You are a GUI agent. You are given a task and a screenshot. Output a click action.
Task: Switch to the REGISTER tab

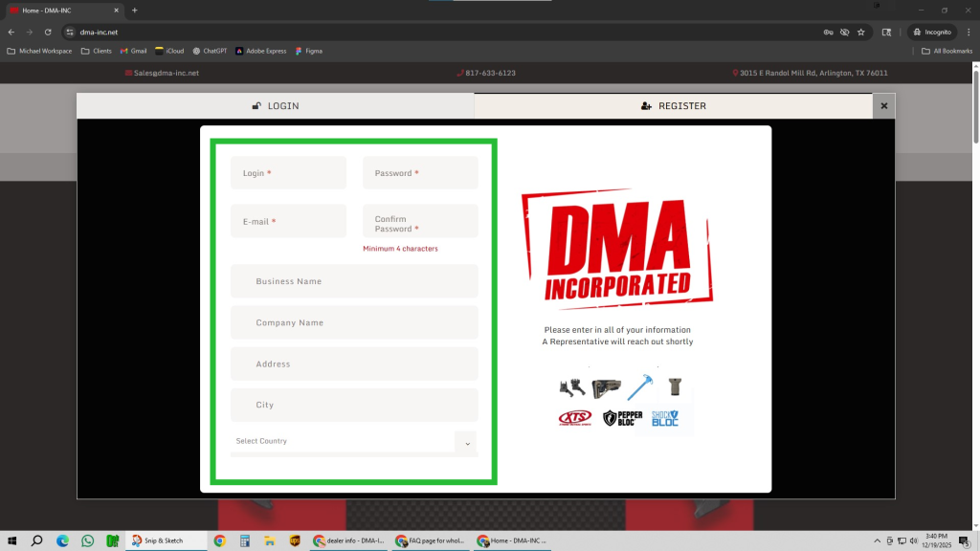tap(673, 106)
